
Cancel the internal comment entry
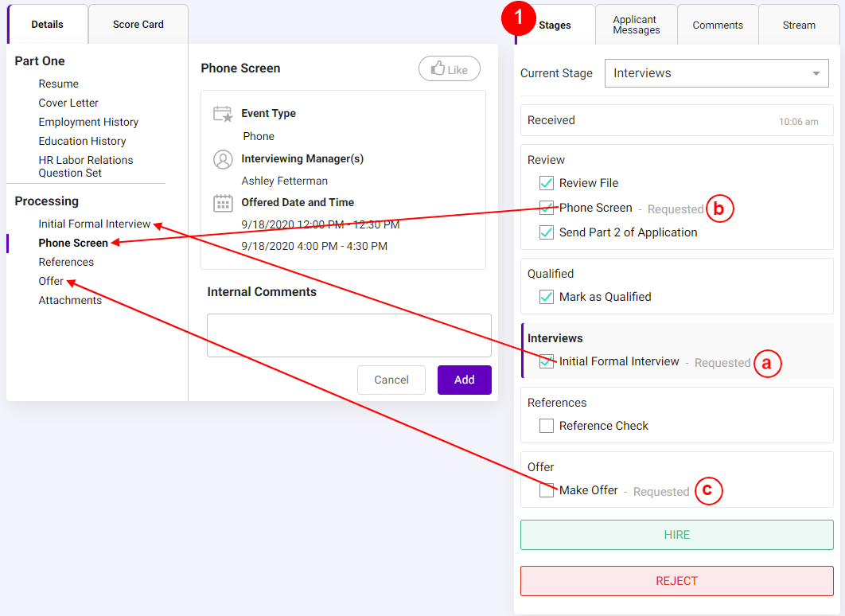pyautogui.click(x=391, y=380)
